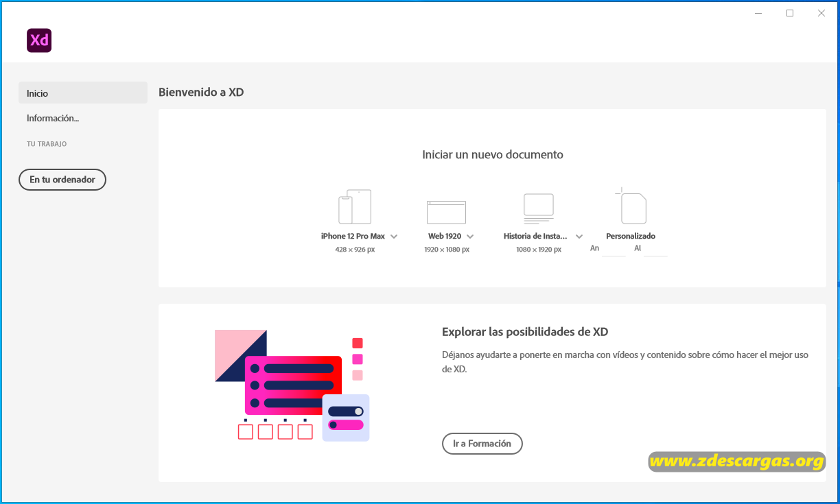Click the Bienvenido a XD heading
Screen dimensions: 840x504
point(201,92)
